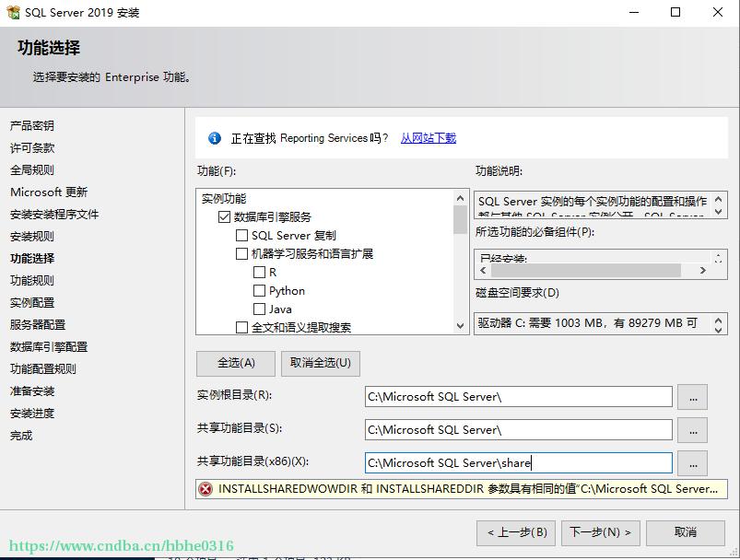Click the 取消全选(U) button
This screenshot has width=740, height=560.
[x=321, y=363]
